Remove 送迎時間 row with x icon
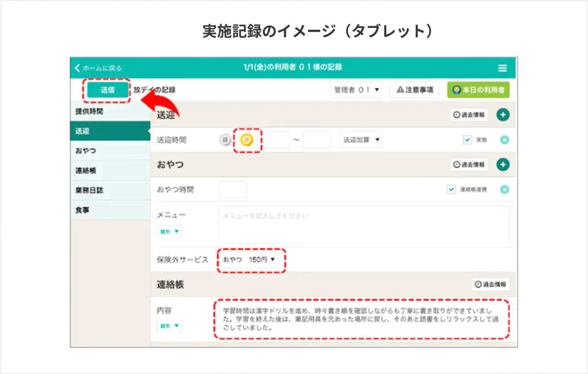Screen dimensions: 588x374 coord(504,140)
